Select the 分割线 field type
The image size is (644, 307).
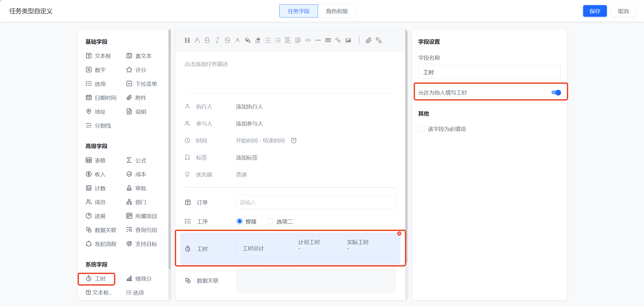click(x=99, y=126)
